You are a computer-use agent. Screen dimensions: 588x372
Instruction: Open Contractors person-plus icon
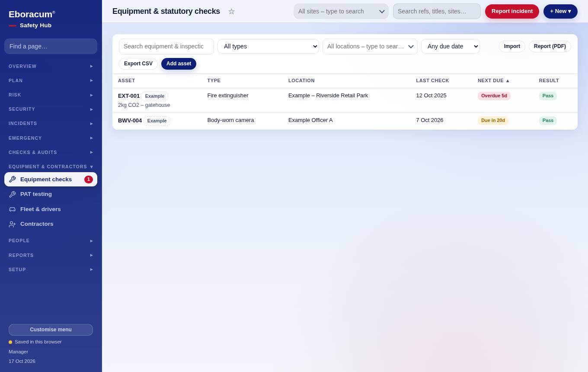click(x=12, y=224)
